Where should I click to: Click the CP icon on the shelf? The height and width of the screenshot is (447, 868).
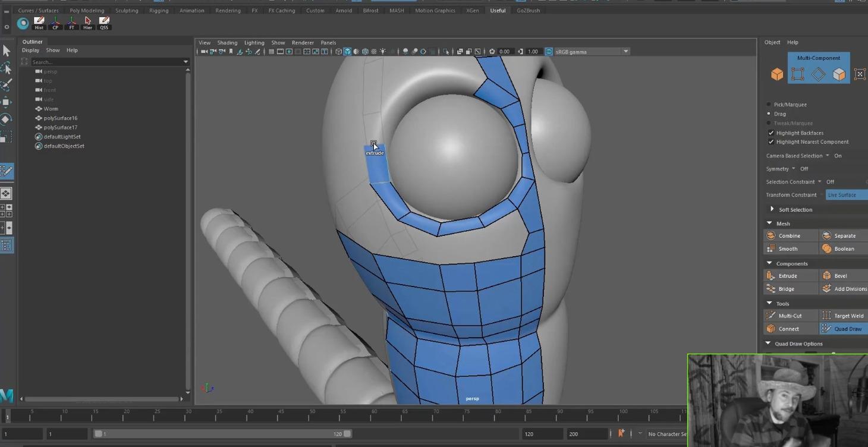(55, 23)
